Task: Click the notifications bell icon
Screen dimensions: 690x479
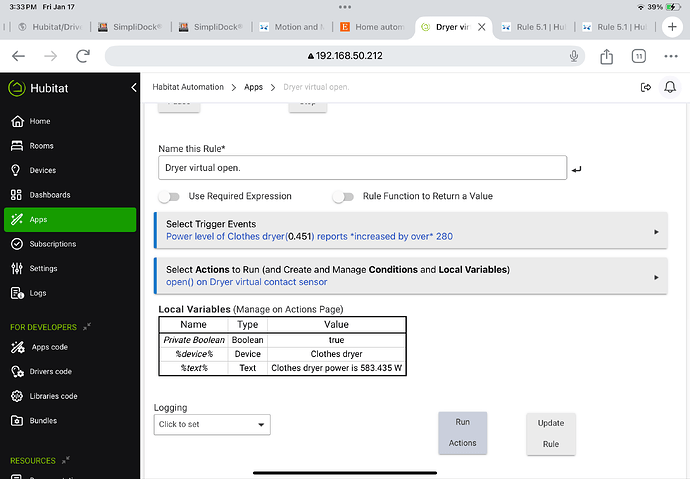Action: tap(670, 87)
